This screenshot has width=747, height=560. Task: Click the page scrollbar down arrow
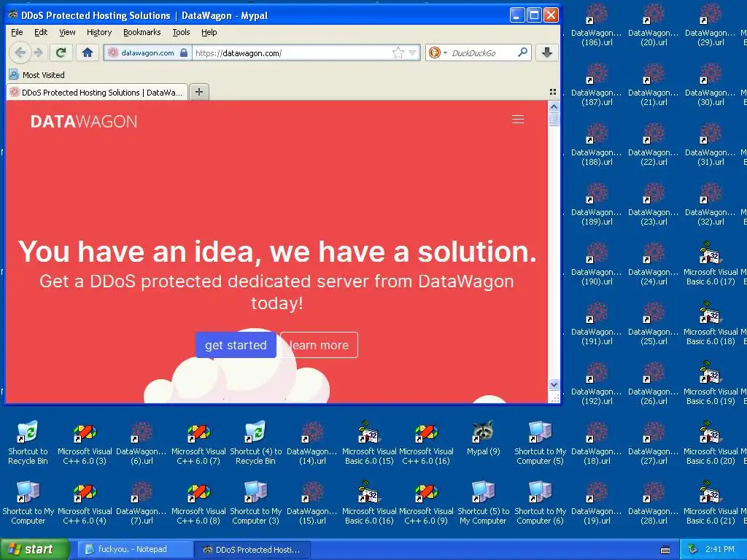pos(554,384)
